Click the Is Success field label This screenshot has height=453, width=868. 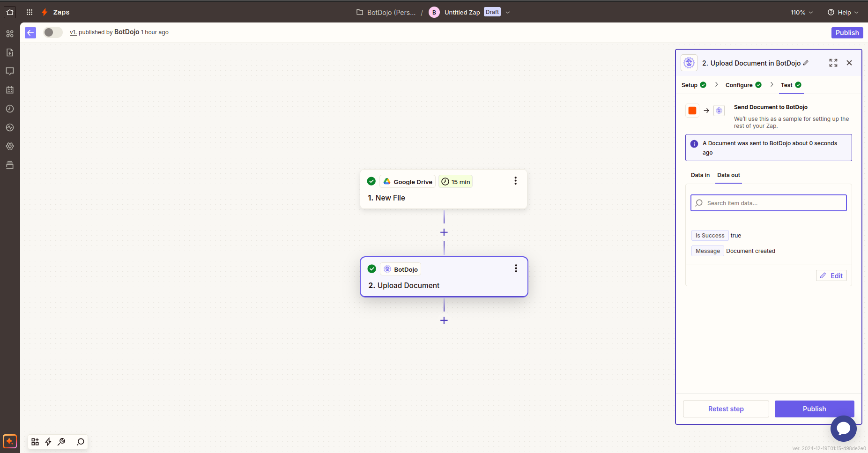pos(710,236)
